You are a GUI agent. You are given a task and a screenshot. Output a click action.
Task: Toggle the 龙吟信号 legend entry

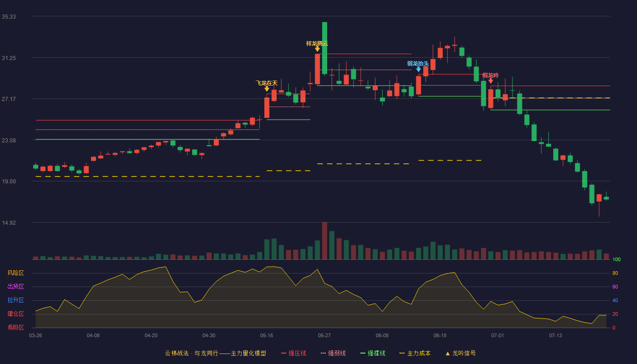tap(460, 353)
